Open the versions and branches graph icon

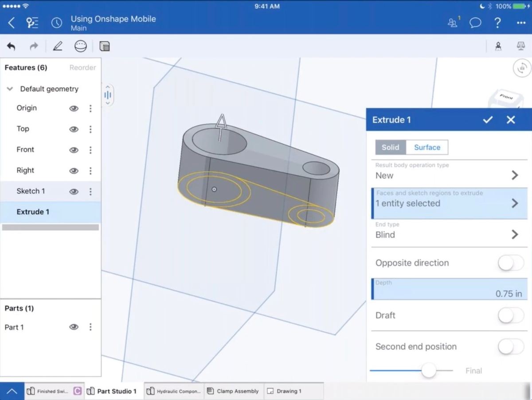pyautogui.click(x=32, y=23)
